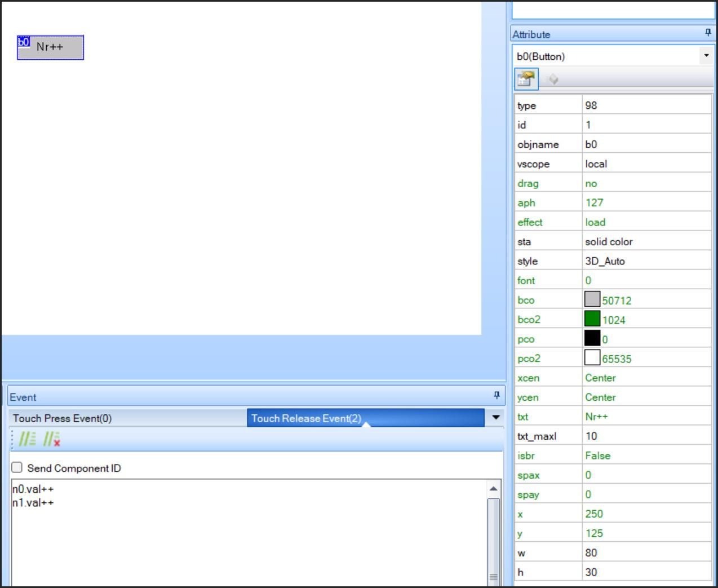
Task: Click the id value 1
Action: (646, 125)
